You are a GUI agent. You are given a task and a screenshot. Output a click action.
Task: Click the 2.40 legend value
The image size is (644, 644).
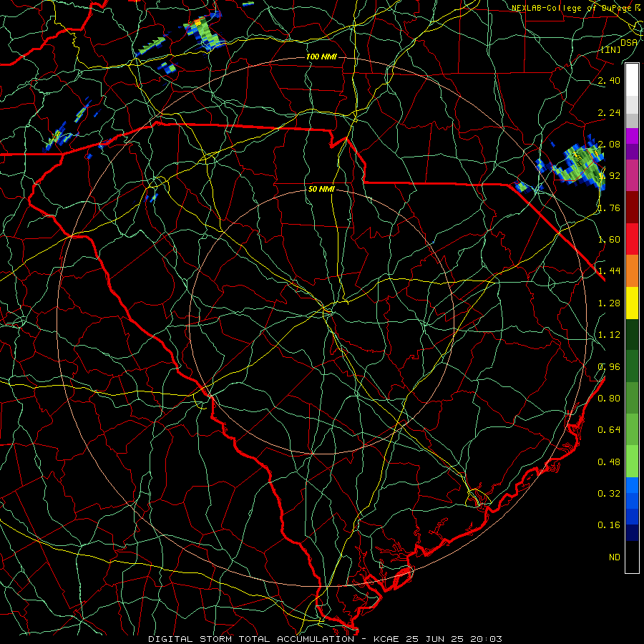pyautogui.click(x=609, y=80)
